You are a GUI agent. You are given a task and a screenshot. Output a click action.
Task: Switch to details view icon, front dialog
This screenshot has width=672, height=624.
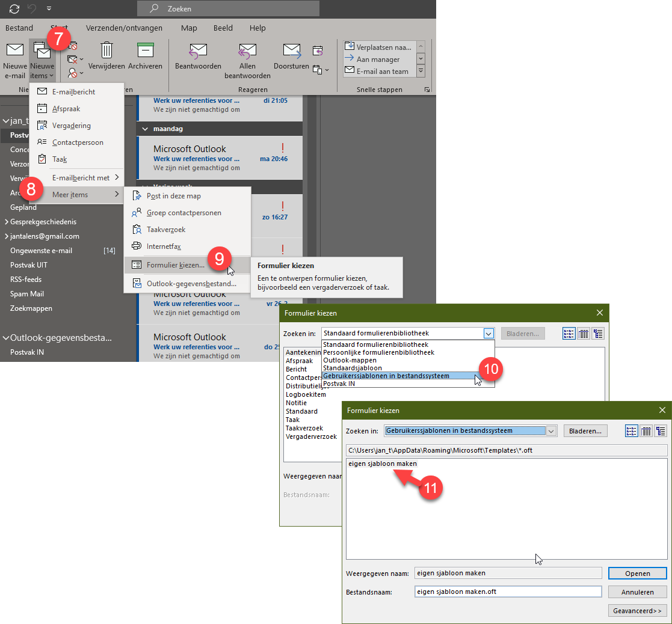661,431
